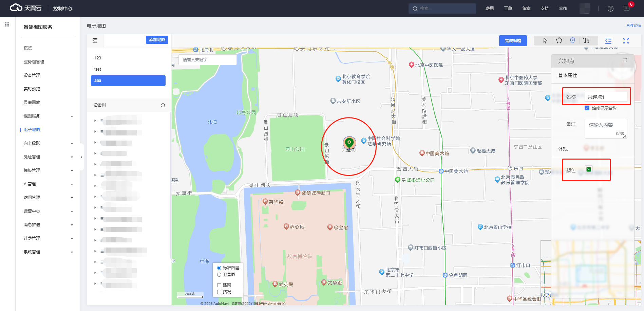Open the 颜色 green color swatch
Viewport: 644px width, 311px height.
pos(589,169)
